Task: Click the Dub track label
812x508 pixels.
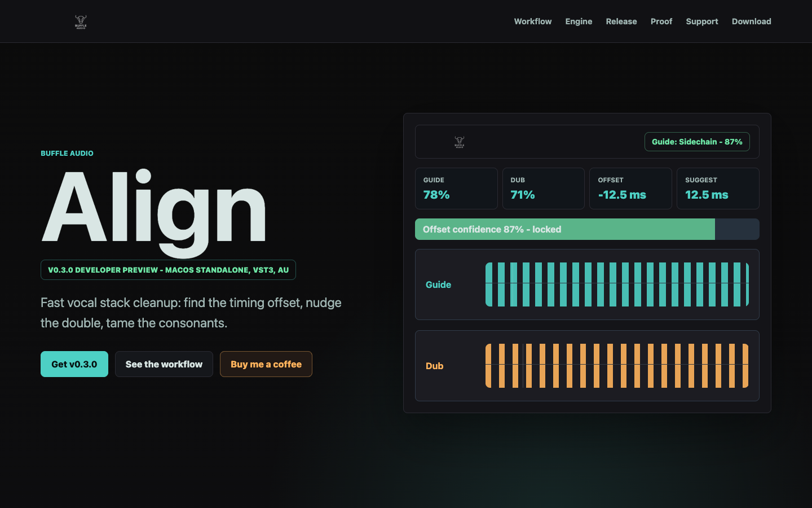Action: click(434, 366)
